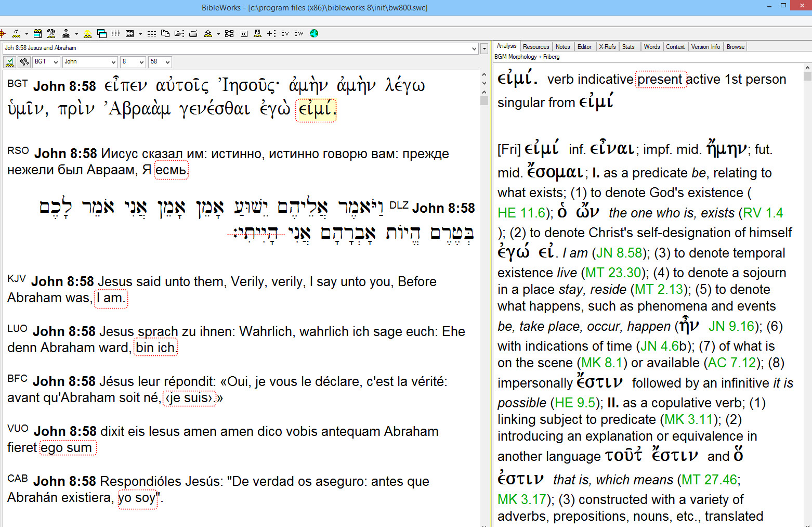Open the Words tab
The height and width of the screenshot is (527, 812).
coord(652,47)
